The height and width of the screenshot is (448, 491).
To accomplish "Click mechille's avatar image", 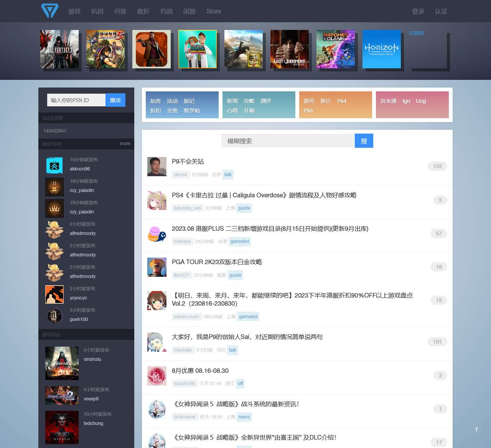I will click(157, 342).
